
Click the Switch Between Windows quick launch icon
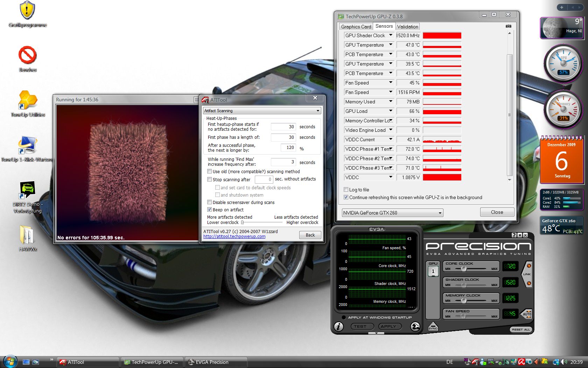point(36,362)
